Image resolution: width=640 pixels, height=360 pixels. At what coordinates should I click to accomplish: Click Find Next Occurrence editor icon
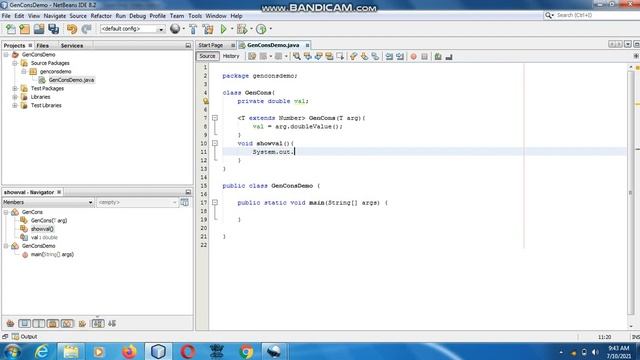(318, 56)
